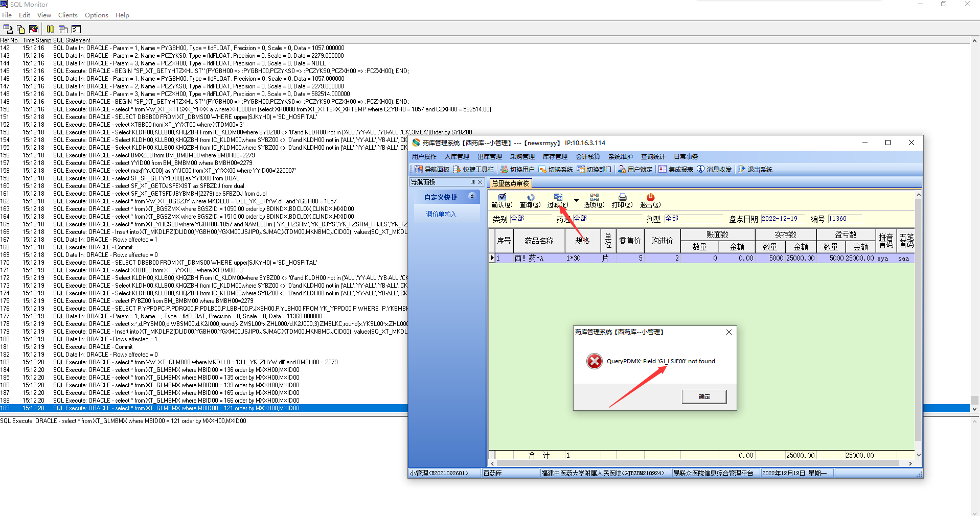This screenshot has width=980, height=516.
Task: Open Clients menu in SQL Monitor
Action: 68,15
